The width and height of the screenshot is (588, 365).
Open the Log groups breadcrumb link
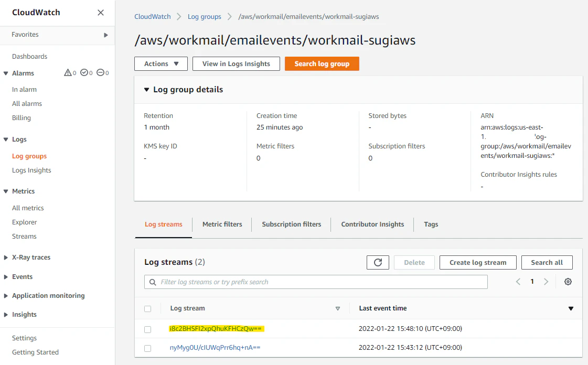pos(205,16)
